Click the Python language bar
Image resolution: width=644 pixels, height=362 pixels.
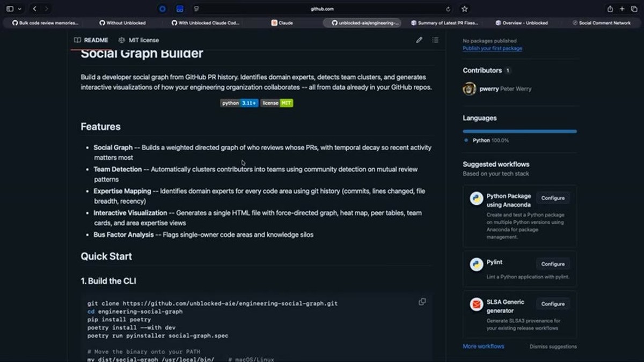[x=519, y=131]
